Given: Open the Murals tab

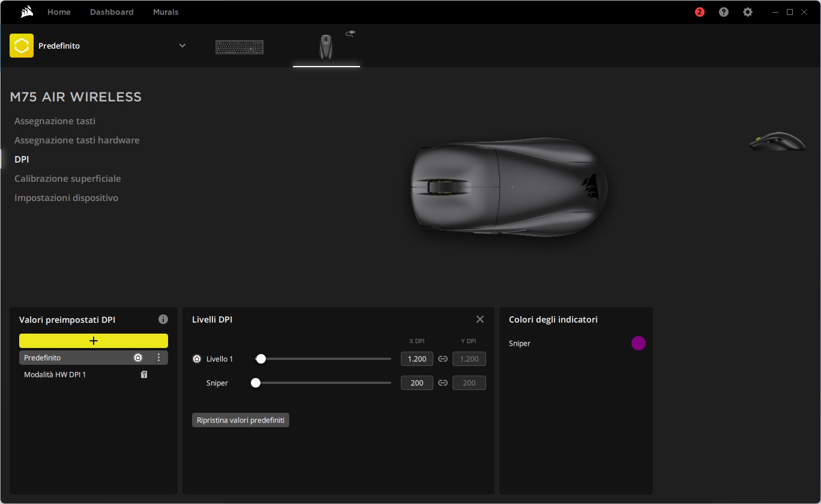Looking at the screenshot, I should click(166, 12).
